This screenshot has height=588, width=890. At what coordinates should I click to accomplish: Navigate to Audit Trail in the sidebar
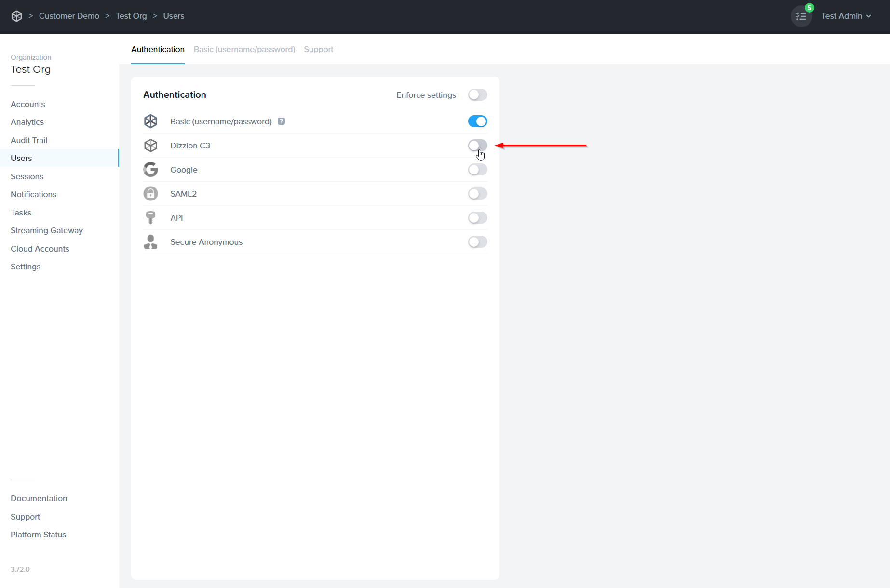click(x=29, y=140)
